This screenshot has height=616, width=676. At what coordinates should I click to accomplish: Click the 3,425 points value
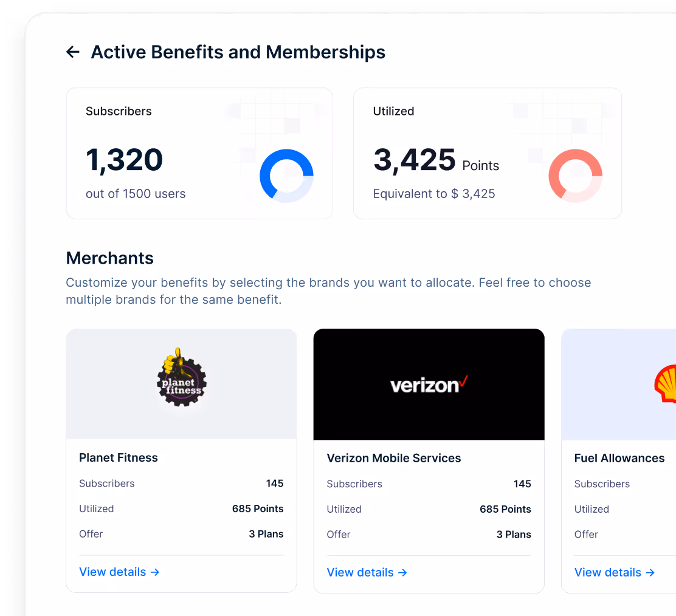point(415,160)
